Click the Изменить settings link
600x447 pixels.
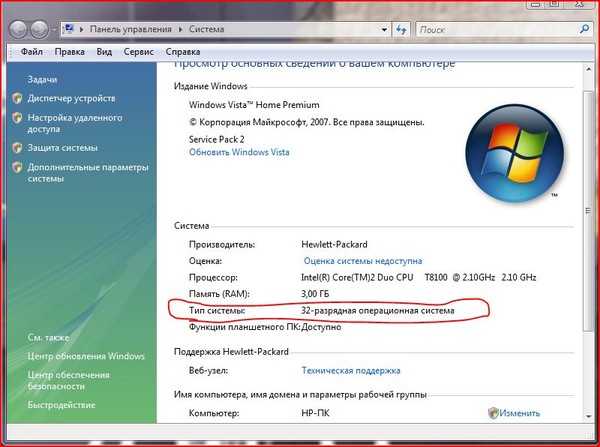[519, 413]
